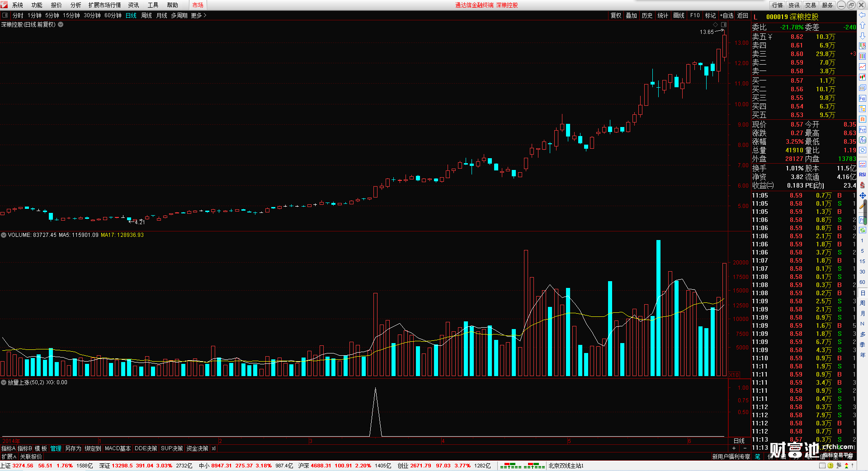The image size is (868, 471).
Task: Click the plus zoom button under 日线
Action: (734, 448)
